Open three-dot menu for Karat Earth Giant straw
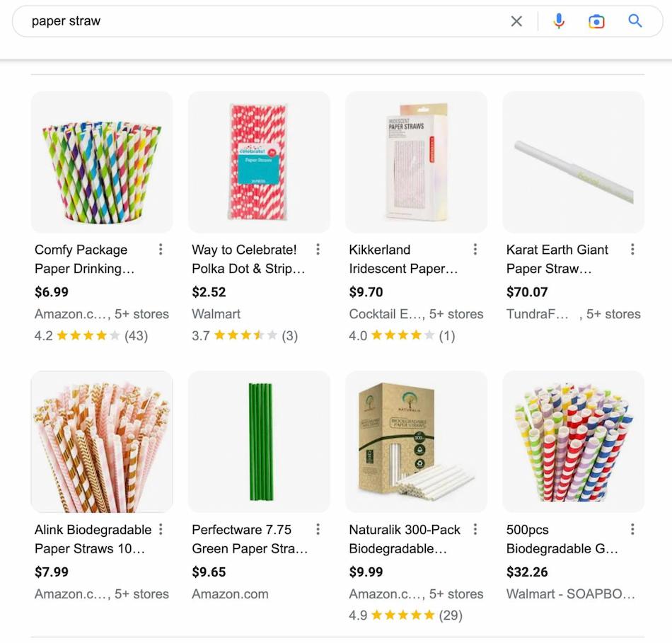 point(632,249)
